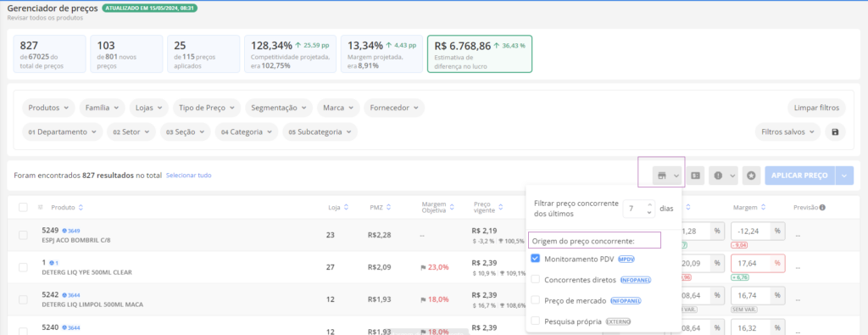Click INFOPANEL tag beside Preço de mercado

pyautogui.click(x=626, y=301)
